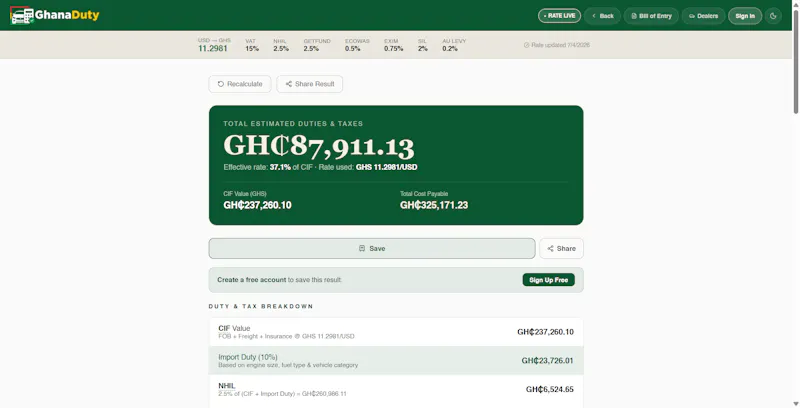
Task: Click the RATE LIVE badge
Action: [559, 16]
